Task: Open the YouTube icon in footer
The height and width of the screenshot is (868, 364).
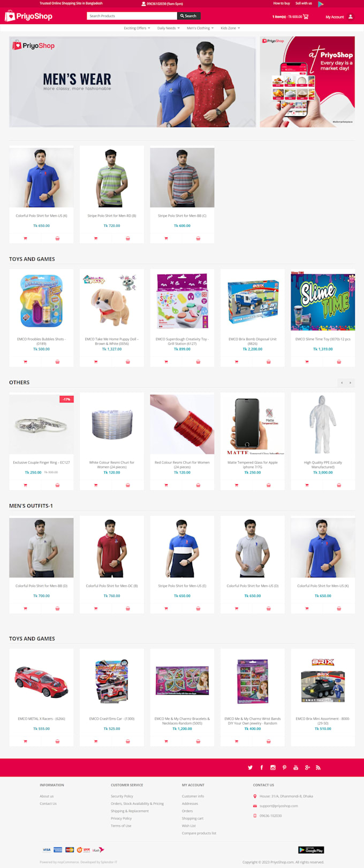Action: tap(295, 767)
